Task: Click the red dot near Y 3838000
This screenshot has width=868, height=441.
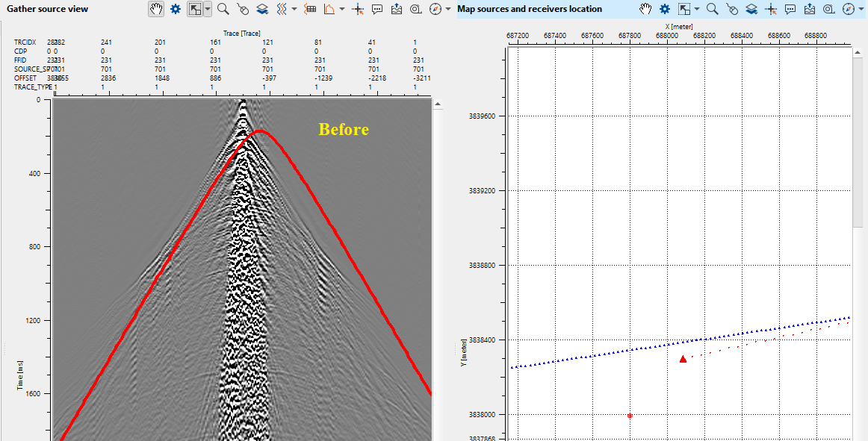Action: tap(630, 416)
